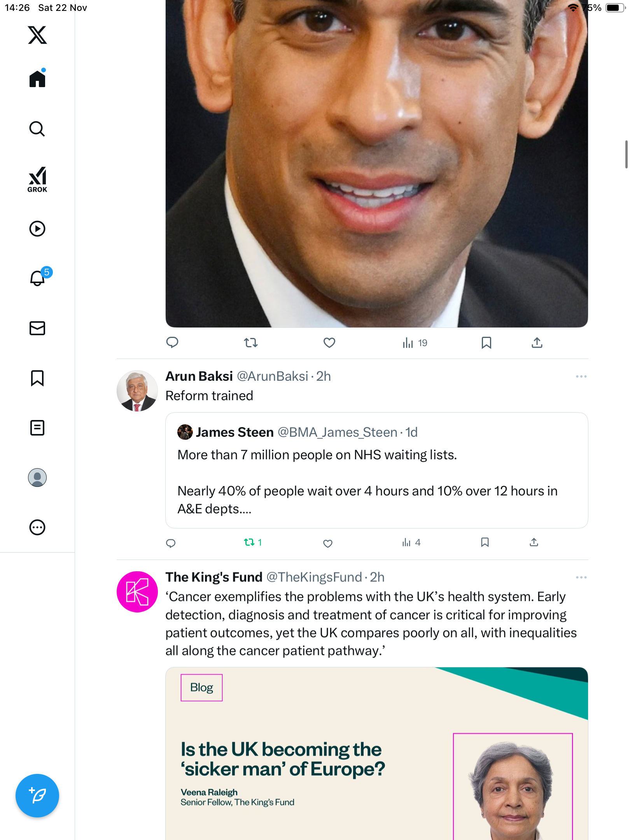Open more options for Arun Baksi's post
This screenshot has height=840, width=630.
[x=581, y=376]
